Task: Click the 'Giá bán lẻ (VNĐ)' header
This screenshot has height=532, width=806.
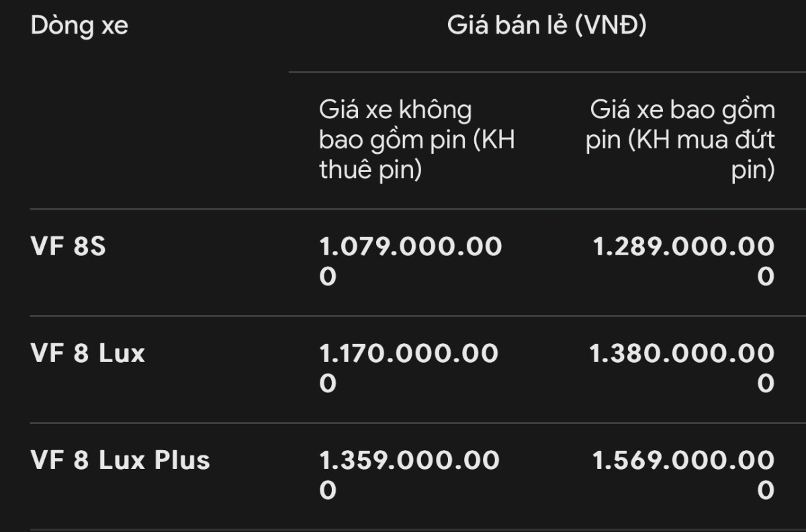Action: pyautogui.click(x=547, y=27)
